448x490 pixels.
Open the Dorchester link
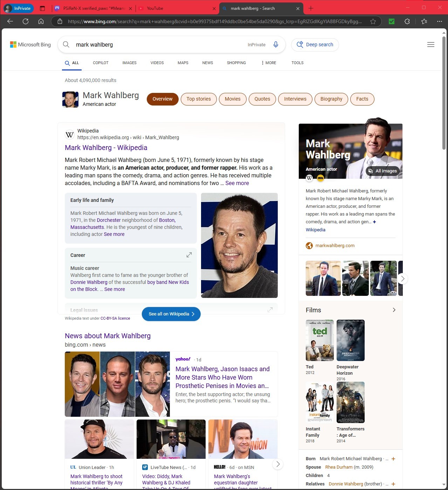[109, 220]
